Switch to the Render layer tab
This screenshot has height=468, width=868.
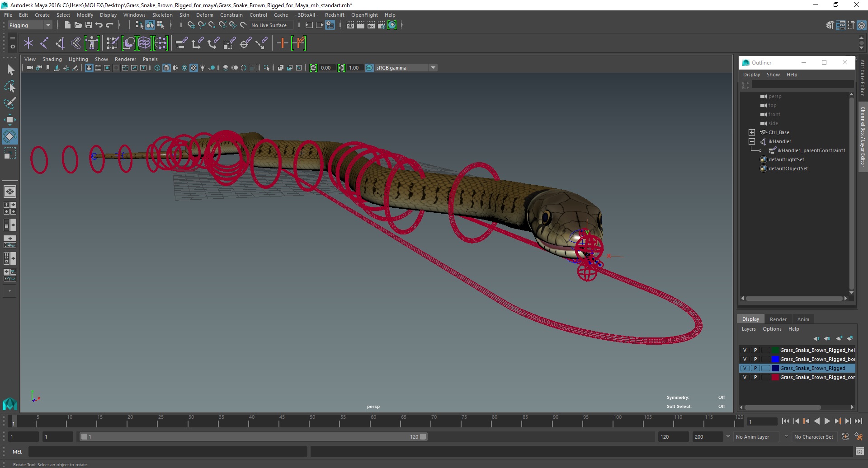(778, 319)
